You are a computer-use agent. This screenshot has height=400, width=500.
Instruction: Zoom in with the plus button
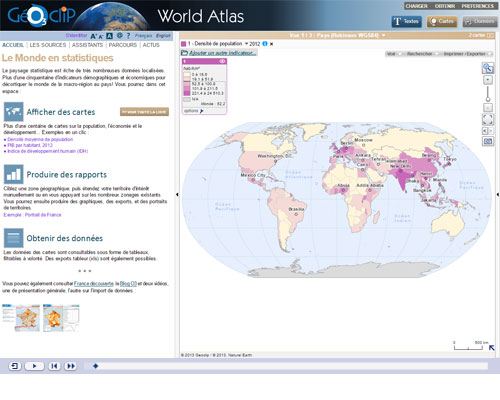(488, 80)
